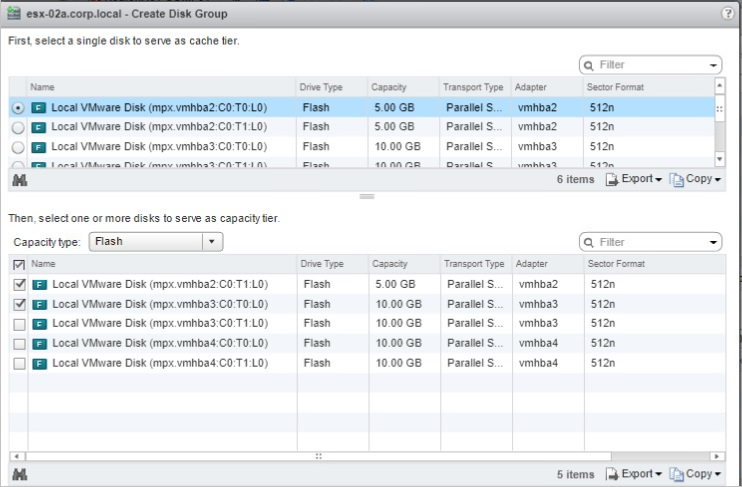
Task: Click the help question mark icon
Action: coord(727,13)
